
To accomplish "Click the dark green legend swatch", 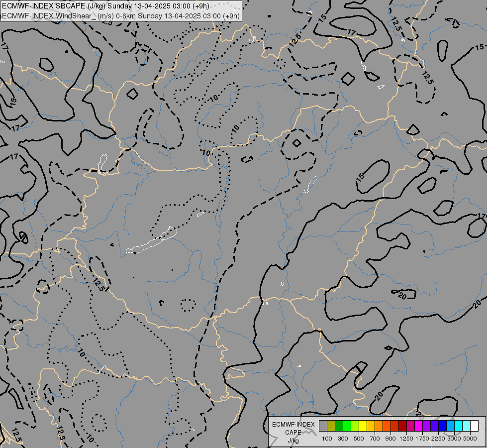I will (339, 426).
